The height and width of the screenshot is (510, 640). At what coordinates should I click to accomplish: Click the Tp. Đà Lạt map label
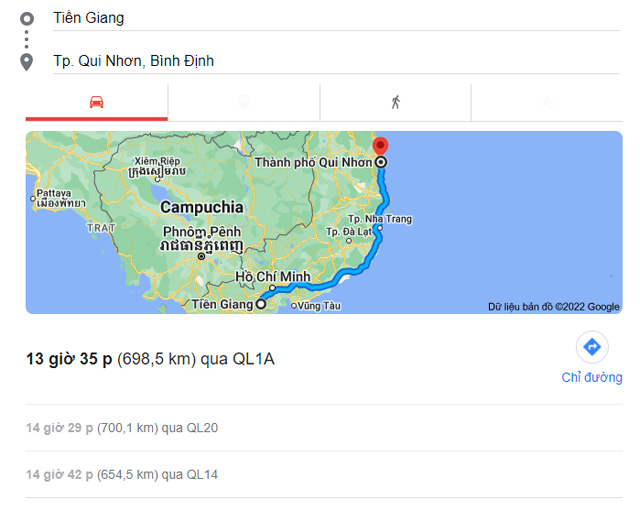349,232
